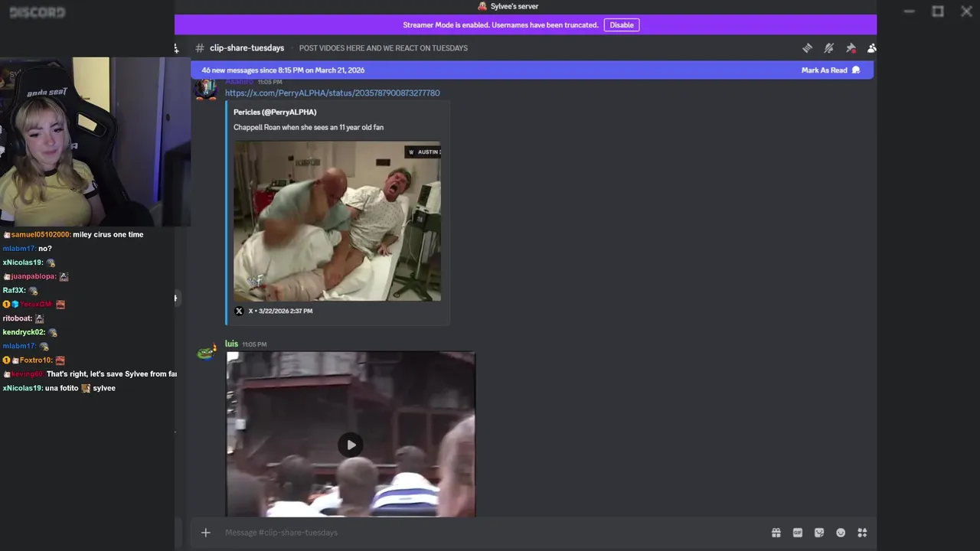Play luis's posted video
Image resolution: width=980 pixels, height=551 pixels.
pyautogui.click(x=351, y=445)
